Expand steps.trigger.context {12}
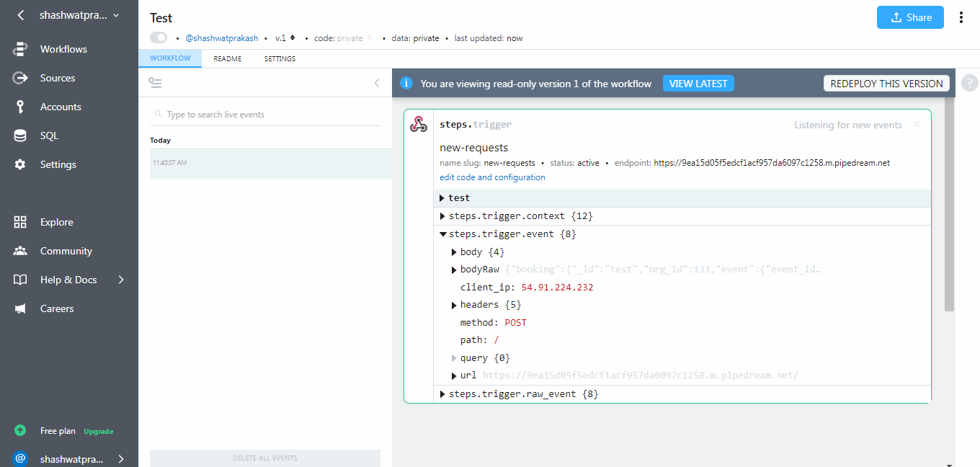 (x=442, y=216)
